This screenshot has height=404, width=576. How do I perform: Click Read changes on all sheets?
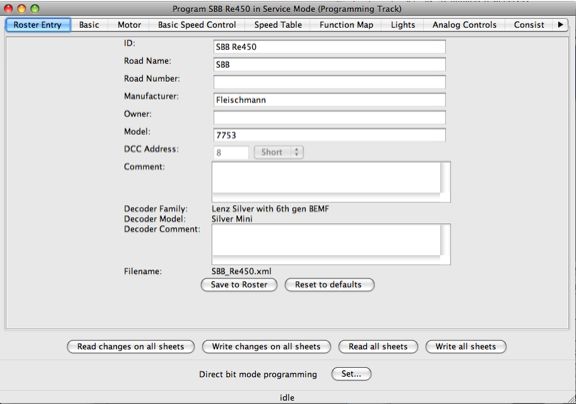click(x=131, y=347)
